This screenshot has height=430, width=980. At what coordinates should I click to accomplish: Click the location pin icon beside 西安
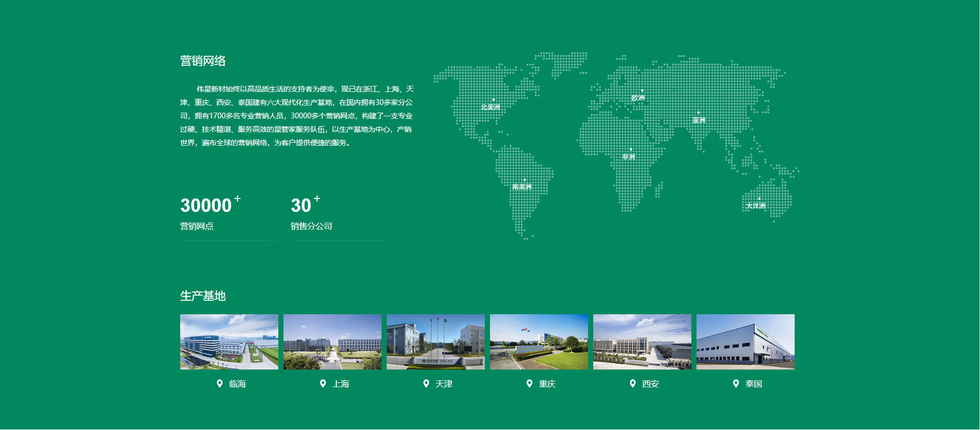click(633, 383)
